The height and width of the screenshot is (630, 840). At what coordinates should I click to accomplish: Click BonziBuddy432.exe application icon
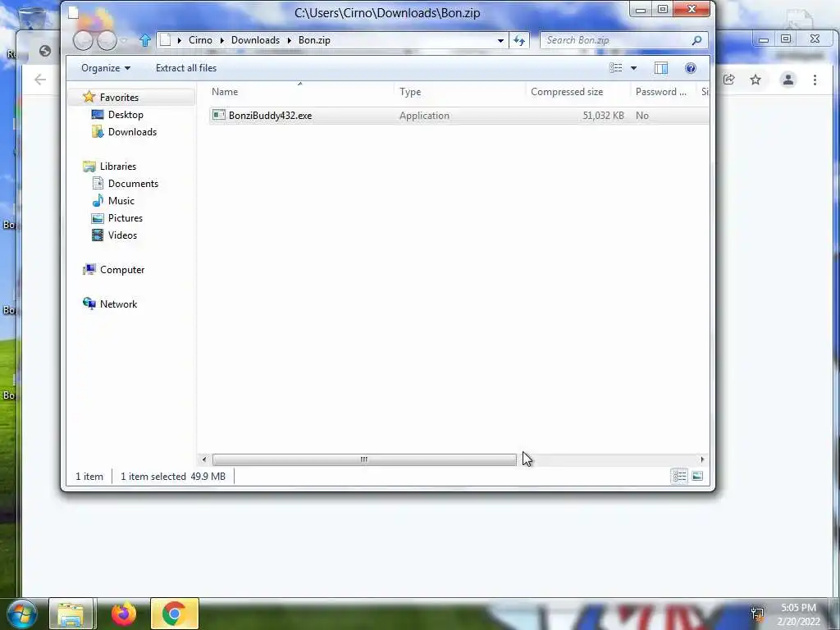coord(218,115)
